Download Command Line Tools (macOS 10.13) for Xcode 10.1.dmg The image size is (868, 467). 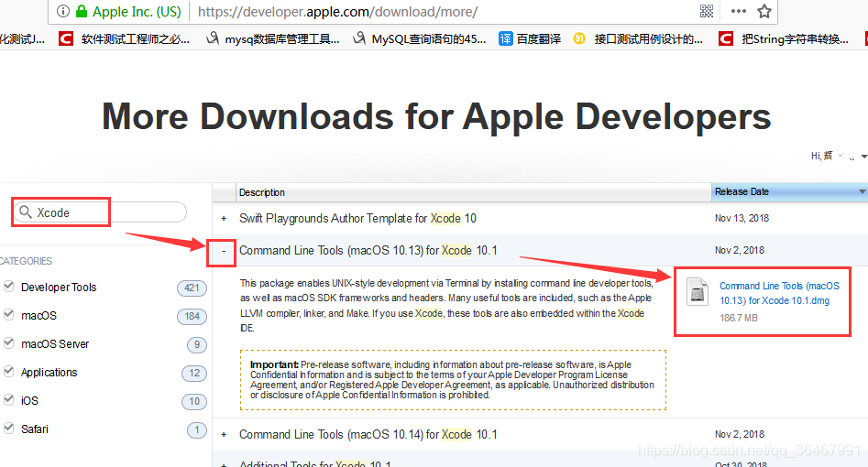(779, 293)
